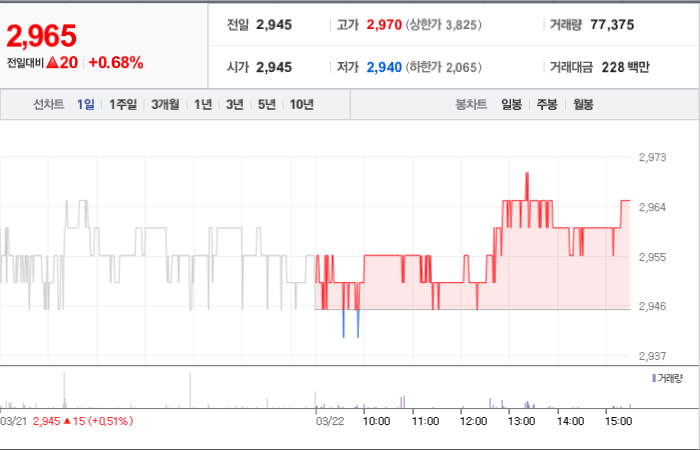This screenshot has height=450, width=700.
Task: Show the 월봉 candle chart
Action: [x=583, y=104]
